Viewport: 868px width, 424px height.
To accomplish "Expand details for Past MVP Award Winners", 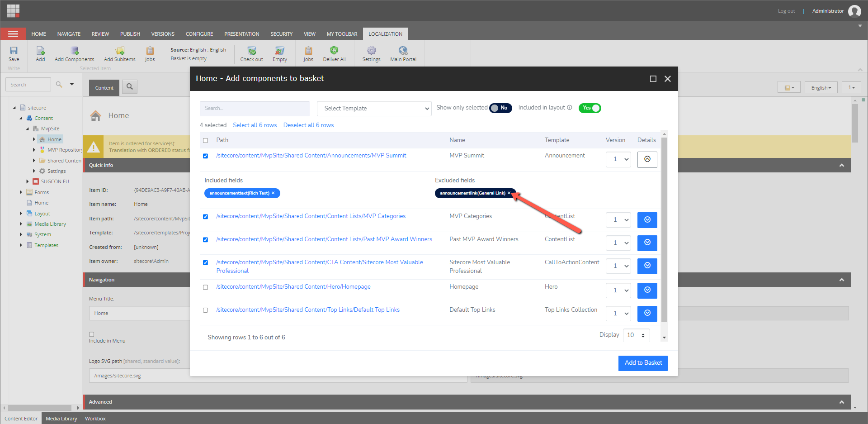I will [x=647, y=243].
